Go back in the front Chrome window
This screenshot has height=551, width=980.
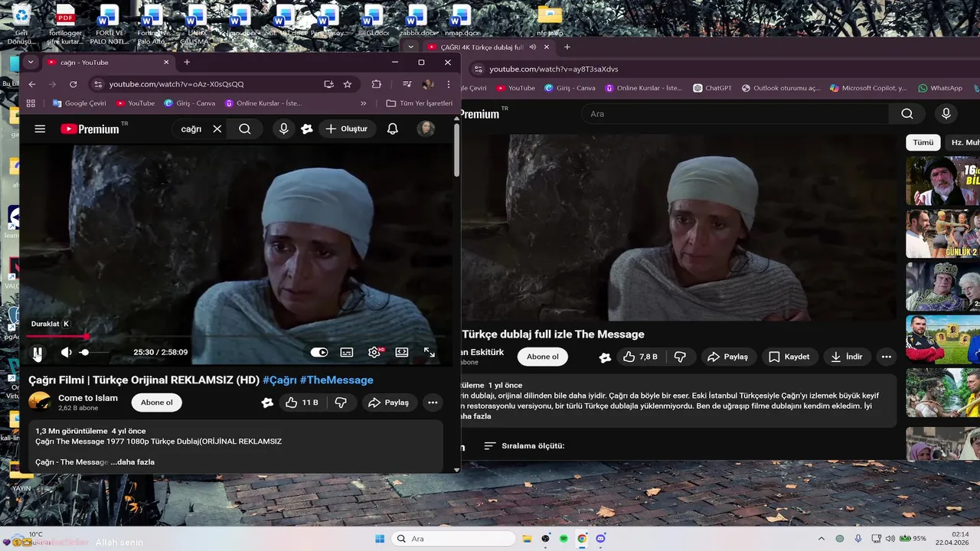[32, 84]
